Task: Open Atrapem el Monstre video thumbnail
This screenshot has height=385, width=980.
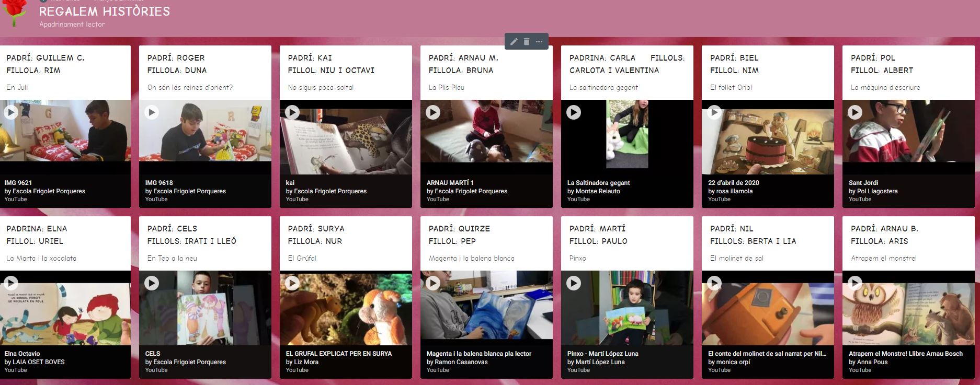Action: pyautogui.click(x=908, y=308)
